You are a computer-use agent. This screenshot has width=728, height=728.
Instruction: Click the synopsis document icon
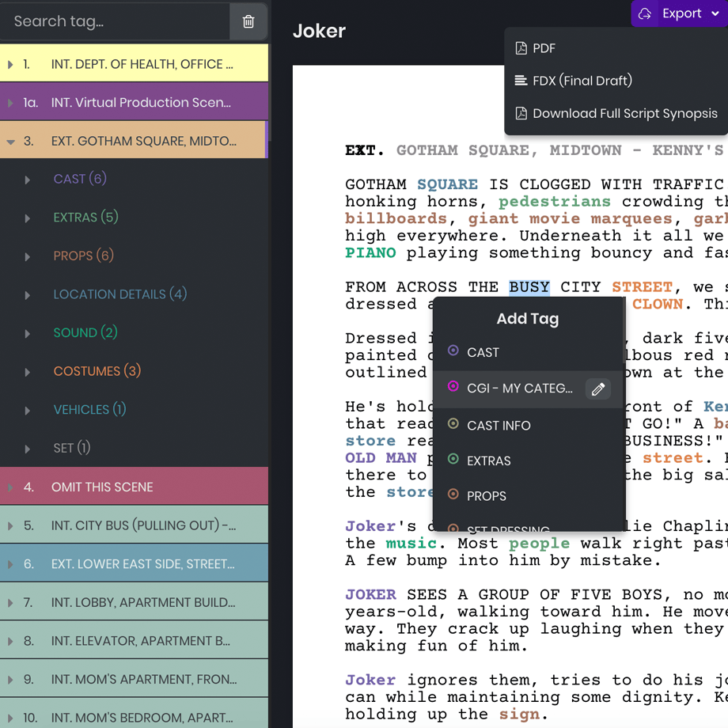pyautogui.click(x=521, y=113)
